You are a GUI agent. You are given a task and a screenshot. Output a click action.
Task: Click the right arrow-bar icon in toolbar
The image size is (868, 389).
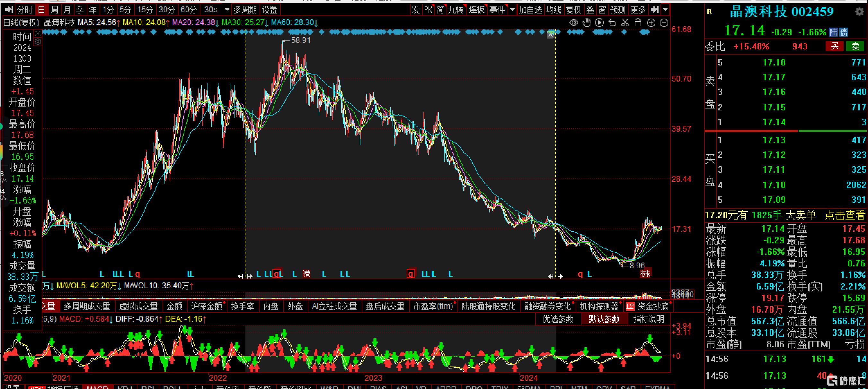(x=654, y=10)
